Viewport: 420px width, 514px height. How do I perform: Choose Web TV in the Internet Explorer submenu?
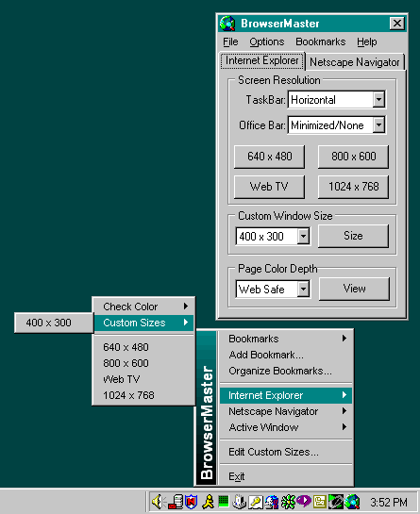pos(143,379)
